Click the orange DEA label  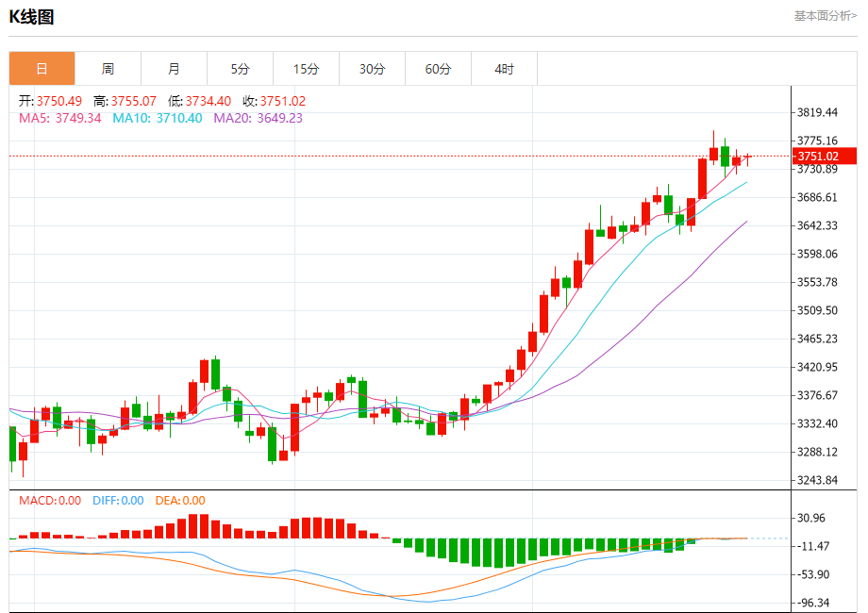179,501
